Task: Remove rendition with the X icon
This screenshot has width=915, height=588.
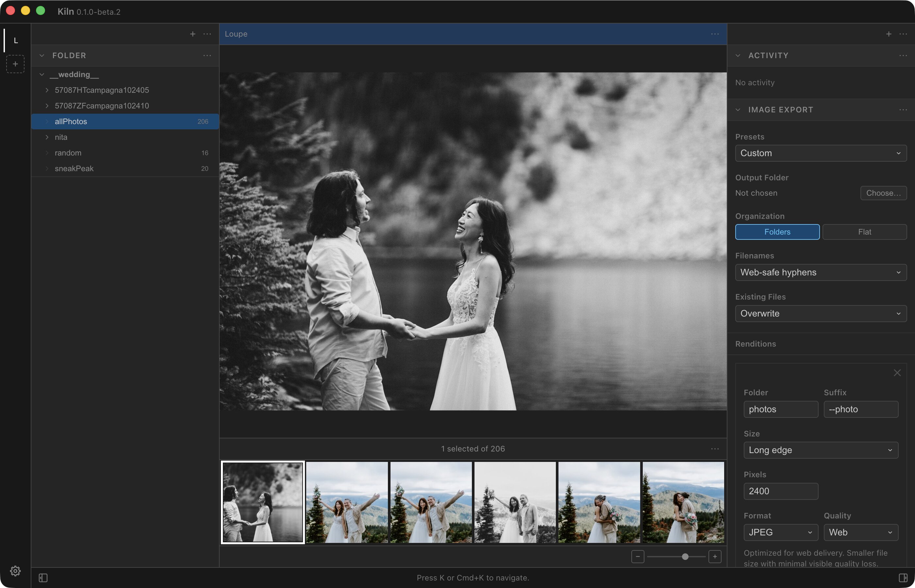Action: [897, 373]
